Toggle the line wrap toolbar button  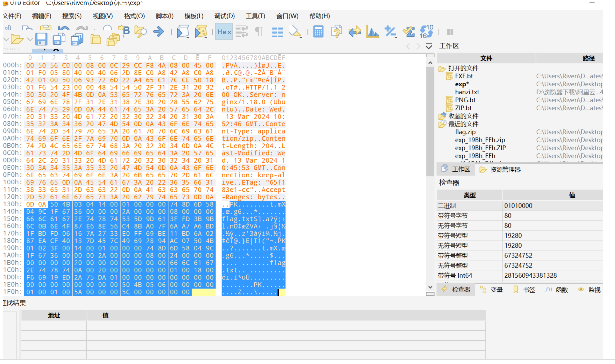tap(242, 32)
